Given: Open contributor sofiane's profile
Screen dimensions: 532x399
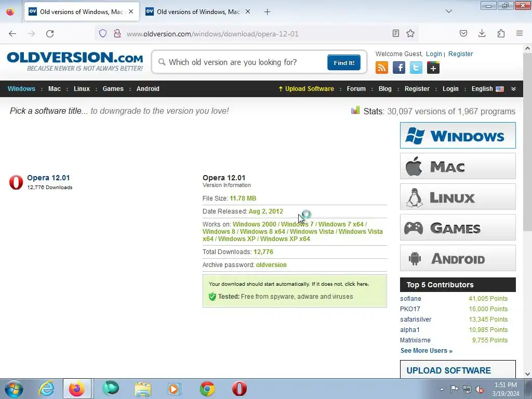Looking at the screenshot, I should coord(410,299).
